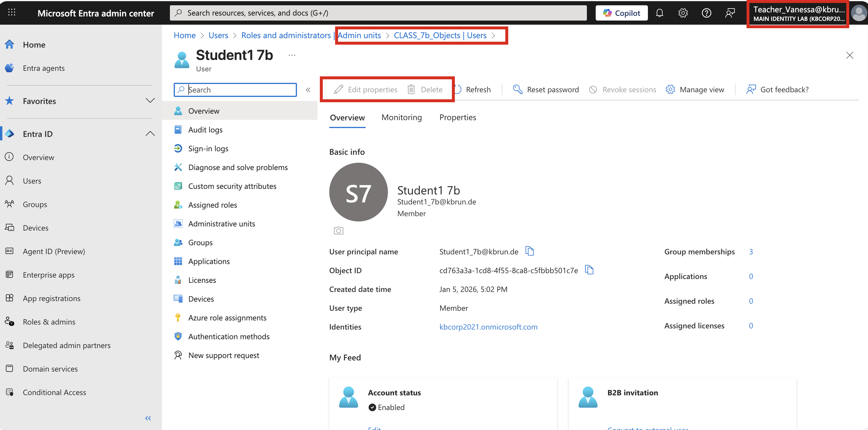Copy the user principal name
This screenshot has height=430, width=868.
click(530, 251)
